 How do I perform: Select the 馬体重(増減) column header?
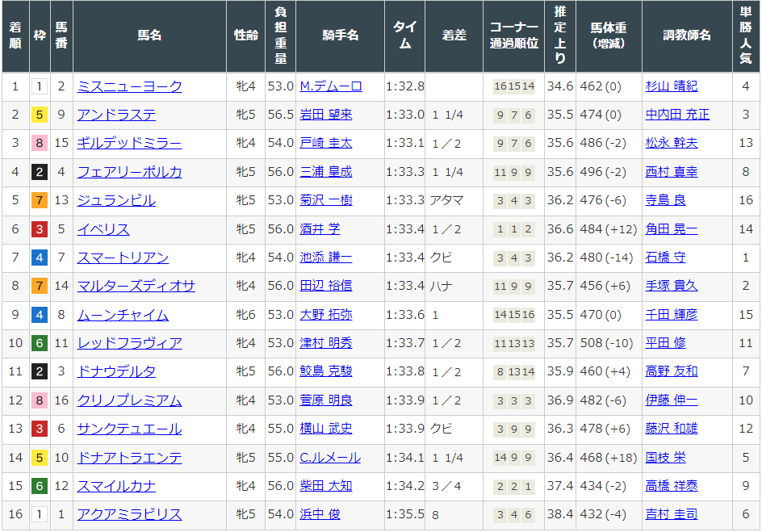(x=609, y=36)
